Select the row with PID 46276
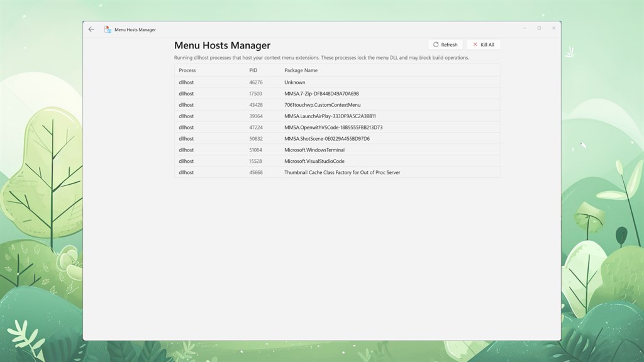This screenshot has height=362, width=644. click(x=337, y=82)
